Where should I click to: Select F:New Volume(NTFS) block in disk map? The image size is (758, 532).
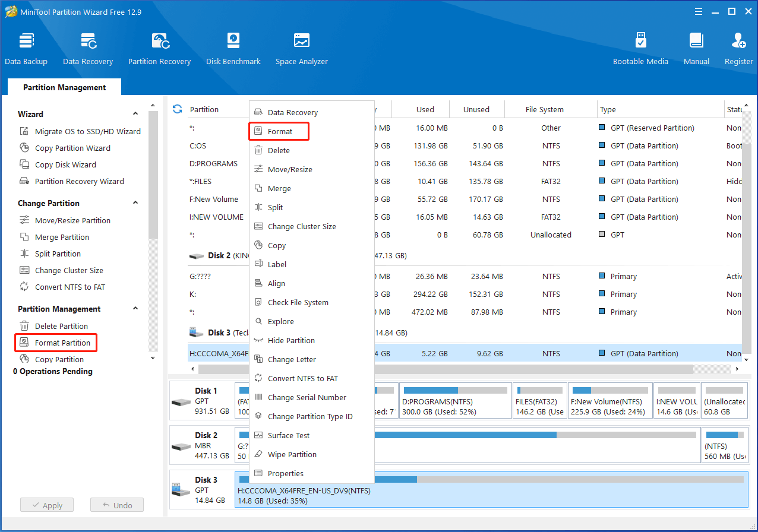(x=609, y=401)
